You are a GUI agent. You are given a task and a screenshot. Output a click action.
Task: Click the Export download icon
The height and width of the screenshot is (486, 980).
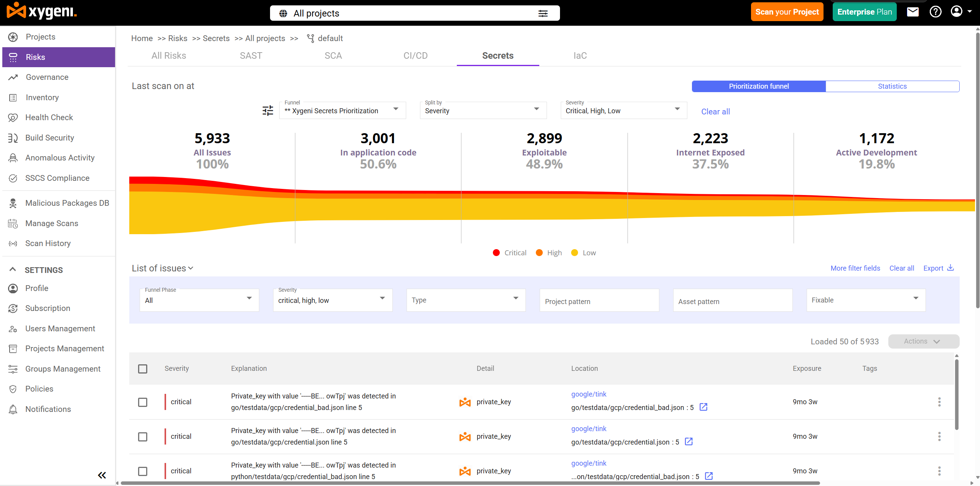tap(950, 268)
